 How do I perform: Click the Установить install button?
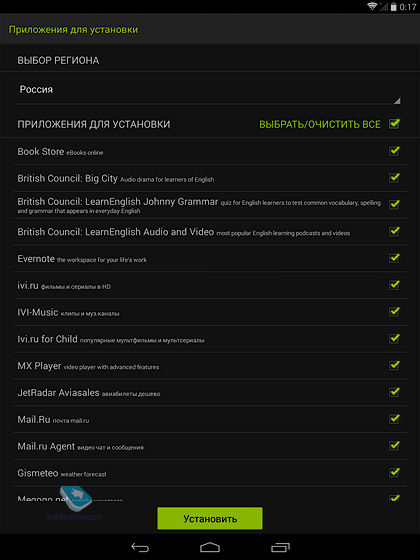210,518
